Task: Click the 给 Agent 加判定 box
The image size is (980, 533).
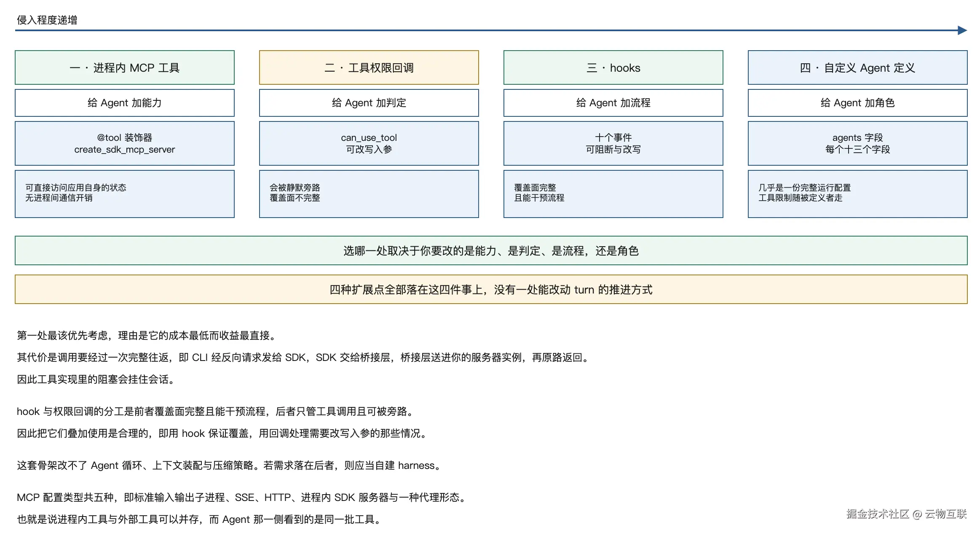Action: pyautogui.click(x=369, y=103)
